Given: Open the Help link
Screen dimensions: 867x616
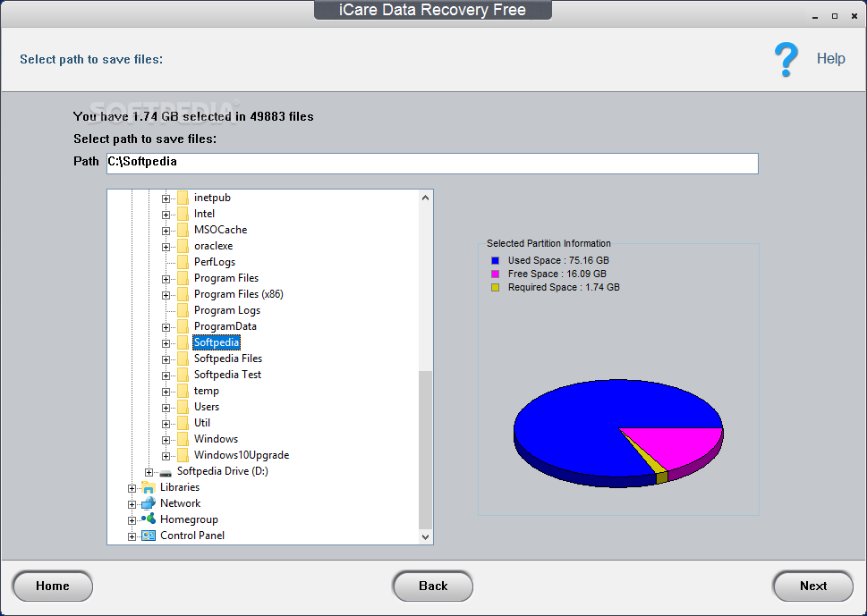Looking at the screenshot, I should pyautogui.click(x=830, y=59).
